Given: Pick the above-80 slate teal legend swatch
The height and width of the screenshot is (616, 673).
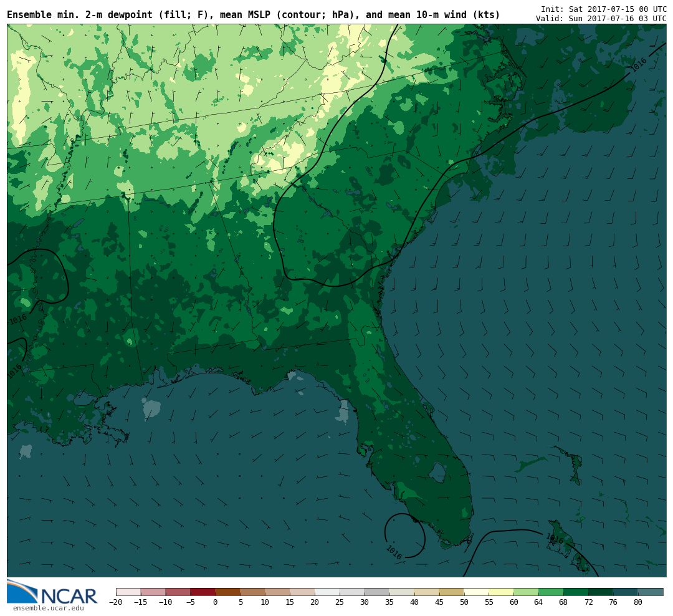Looking at the screenshot, I should pyautogui.click(x=651, y=592).
